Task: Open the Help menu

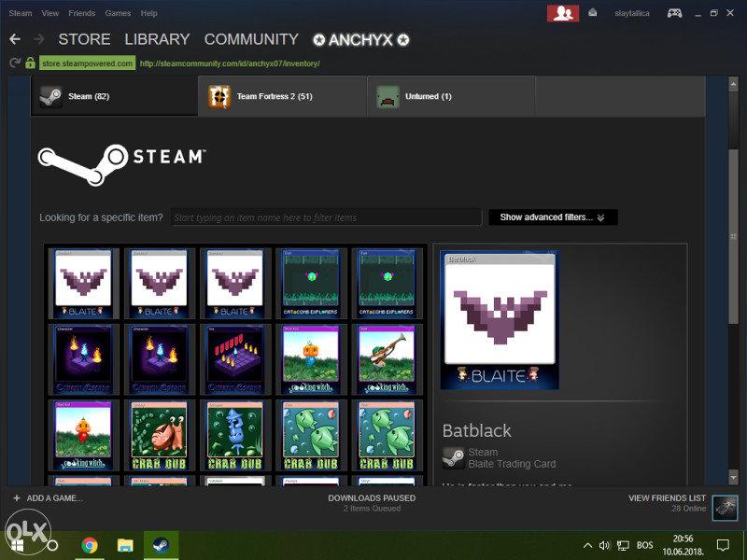Action: coord(148,13)
